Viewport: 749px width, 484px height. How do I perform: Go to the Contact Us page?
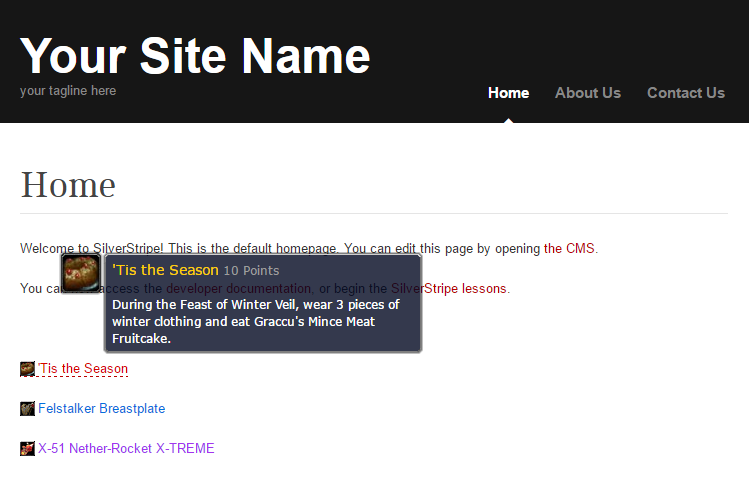[685, 93]
